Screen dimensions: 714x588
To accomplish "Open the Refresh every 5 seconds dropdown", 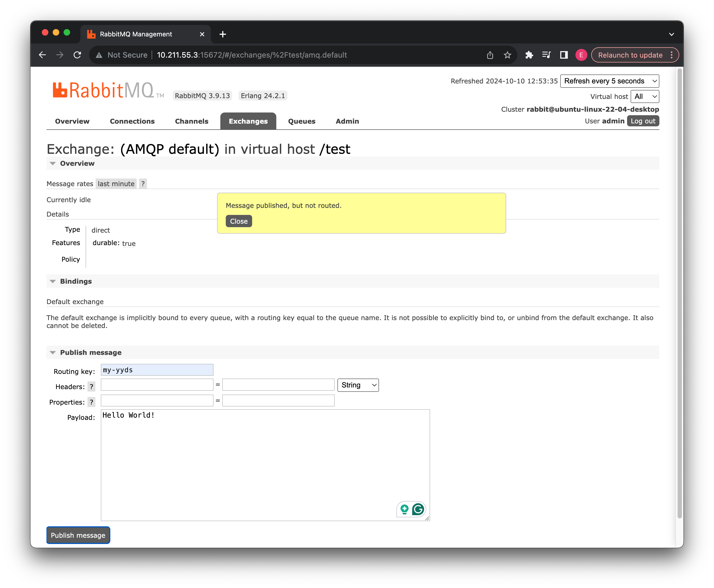I will click(609, 81).
